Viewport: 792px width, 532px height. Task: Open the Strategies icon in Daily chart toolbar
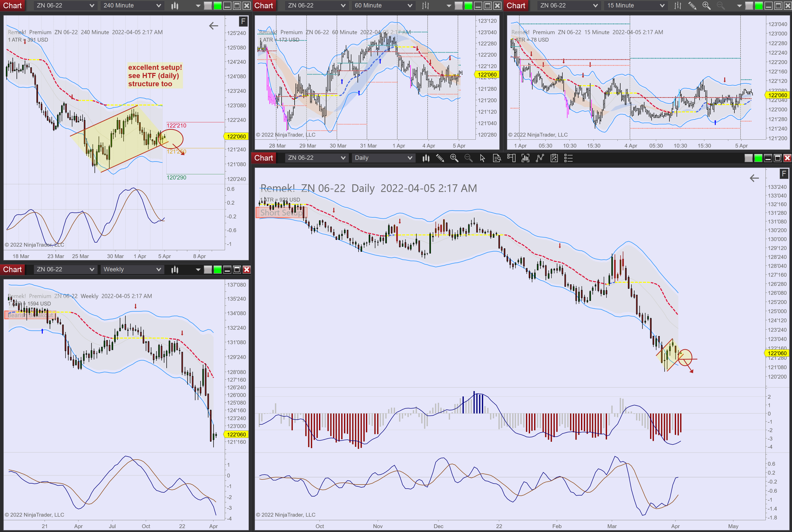point(554,158)
